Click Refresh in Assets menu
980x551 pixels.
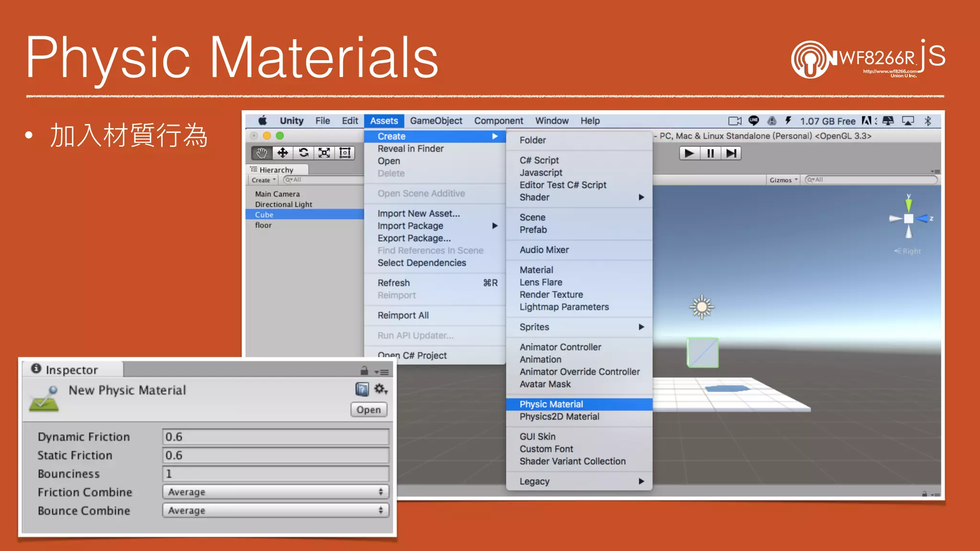(x=435, y=283)
